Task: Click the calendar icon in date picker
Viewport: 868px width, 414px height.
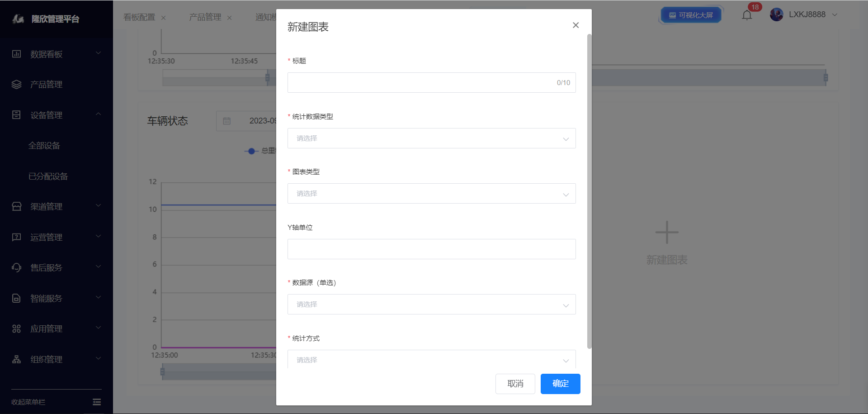Action: (x=227, y=121)
